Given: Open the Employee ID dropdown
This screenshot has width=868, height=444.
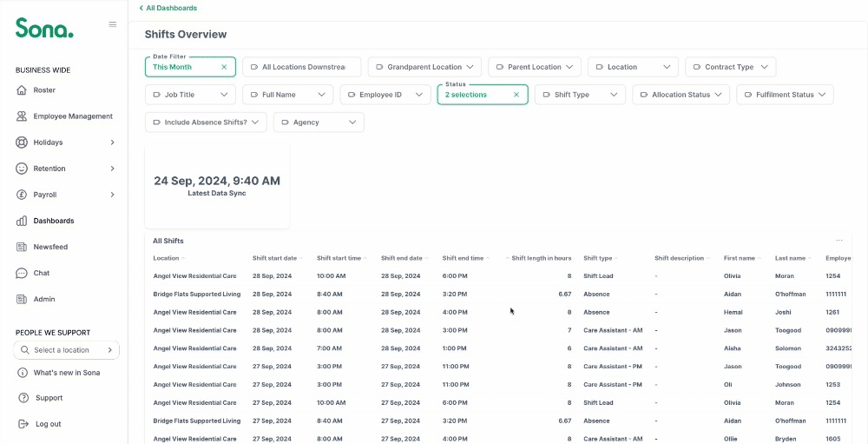Looking at the screenshot, I should point(385,95).
